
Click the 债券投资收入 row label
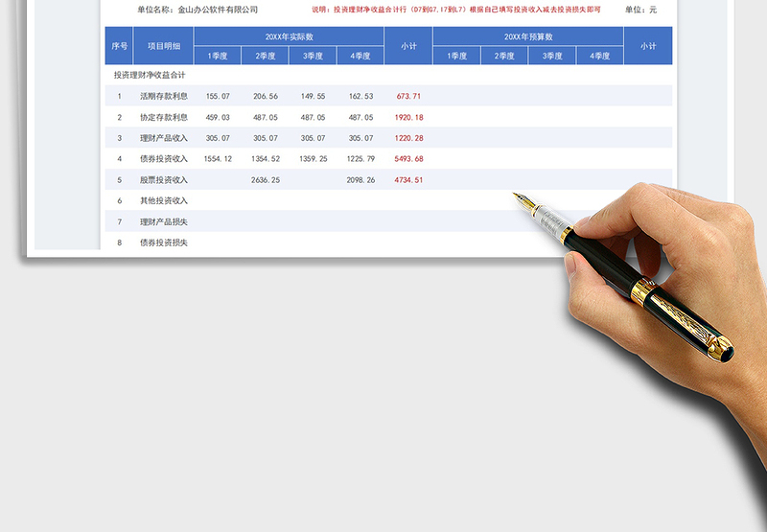pyautogui.click(x=164, y=159)
